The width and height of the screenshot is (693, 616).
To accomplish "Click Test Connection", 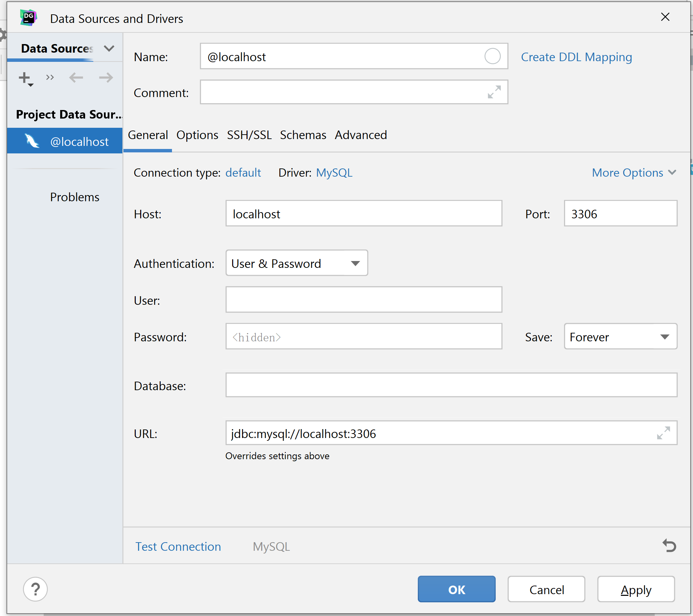I will [178, 546].
